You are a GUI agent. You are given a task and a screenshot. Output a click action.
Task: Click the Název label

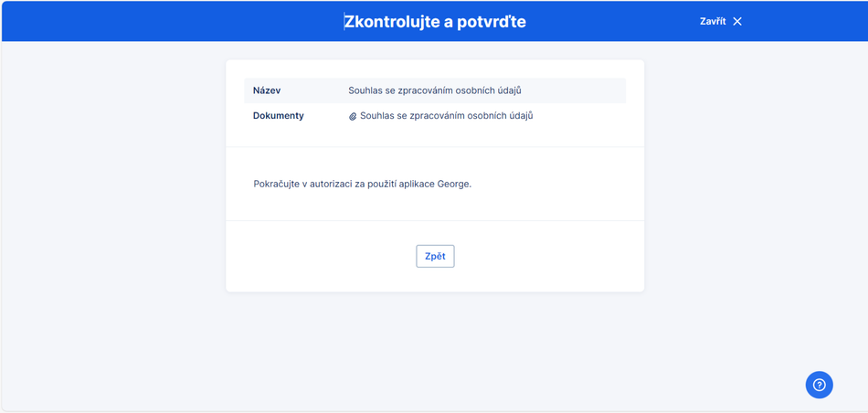click(x=266, y=90)
